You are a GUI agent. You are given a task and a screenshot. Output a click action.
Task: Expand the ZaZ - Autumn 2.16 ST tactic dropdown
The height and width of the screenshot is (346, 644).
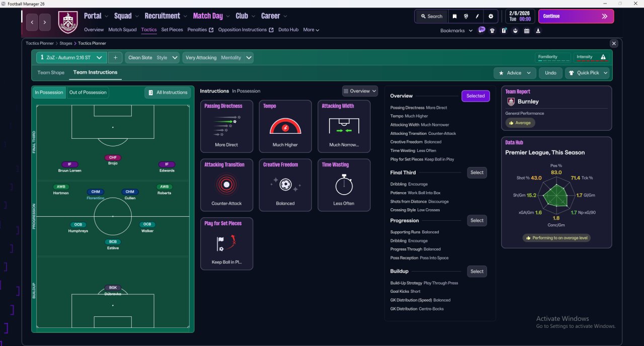71,58
